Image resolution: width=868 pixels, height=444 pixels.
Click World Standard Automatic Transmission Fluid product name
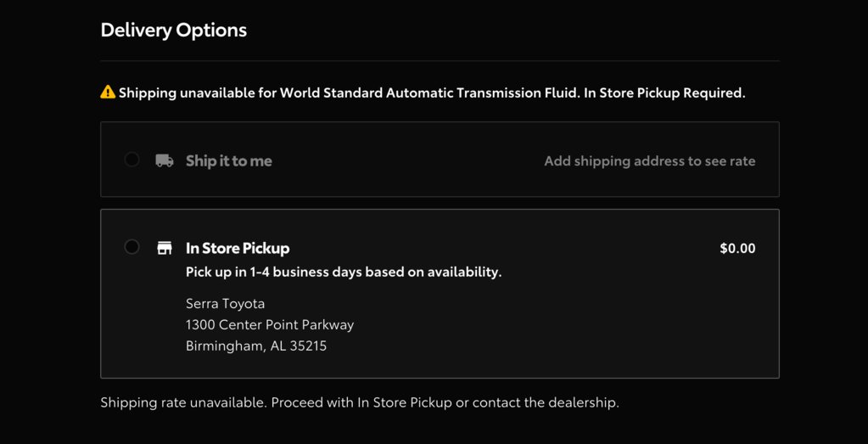point(429,93)
